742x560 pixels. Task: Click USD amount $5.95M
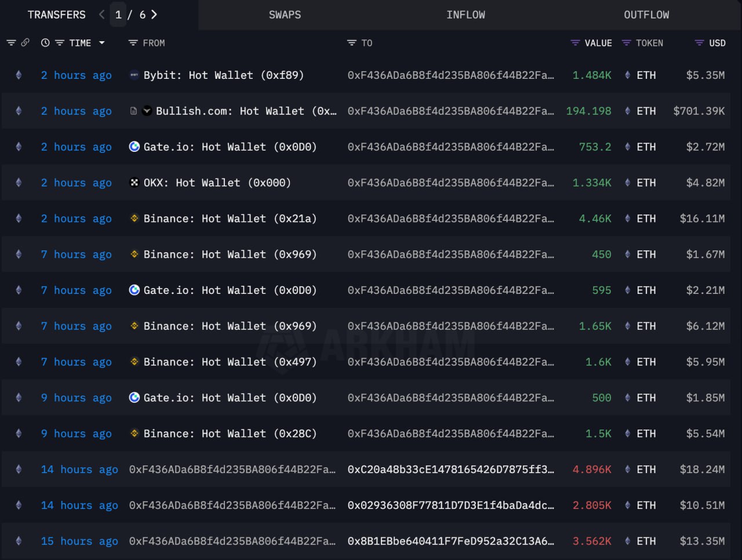[705, 362]
